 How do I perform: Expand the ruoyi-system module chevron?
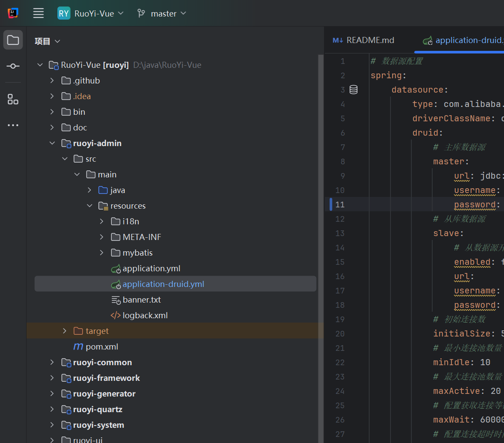pos(52,425)
